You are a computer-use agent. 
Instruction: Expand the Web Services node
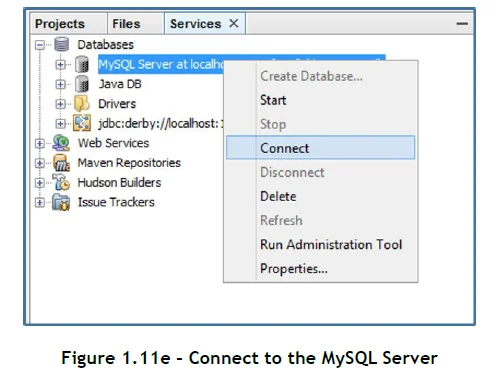[x=40, y=143]
